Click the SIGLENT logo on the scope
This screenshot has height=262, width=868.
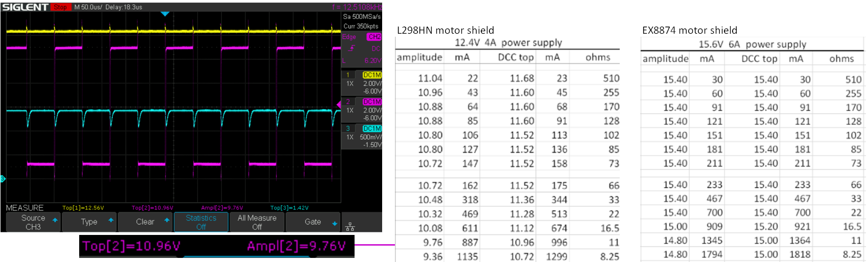click(25, 7)
